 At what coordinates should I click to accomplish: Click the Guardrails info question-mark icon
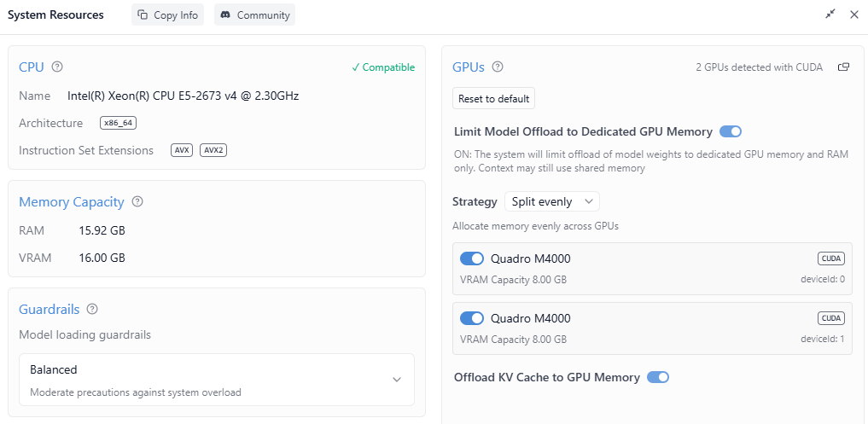coord(92,309)
